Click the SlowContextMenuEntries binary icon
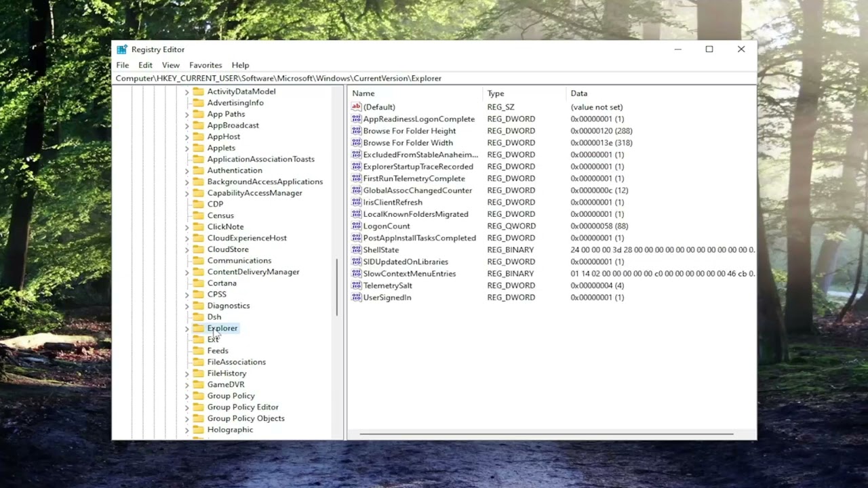The height and width of the screenshot is (488, 868). tap(356, 273)
